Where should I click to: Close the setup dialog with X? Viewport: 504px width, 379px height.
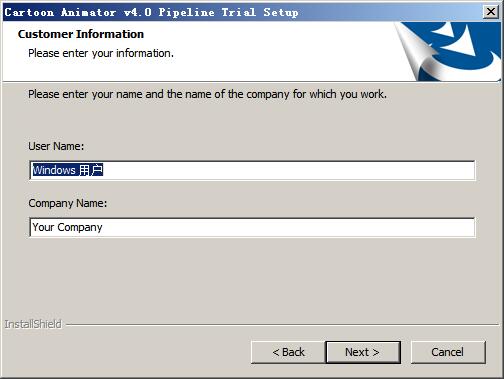point(491,12)
